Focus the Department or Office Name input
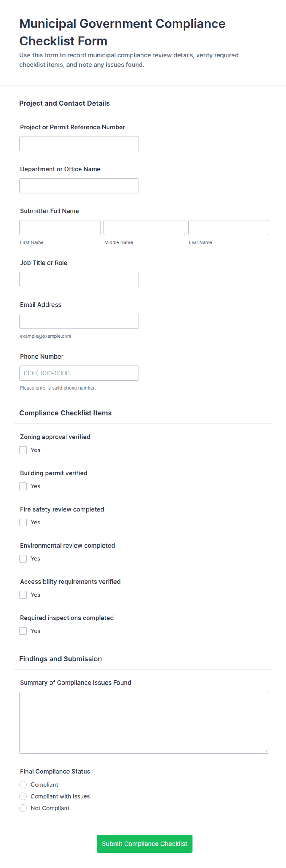This screenshot has width=286, height=868. pyautogui.click(x=79, y=186)
